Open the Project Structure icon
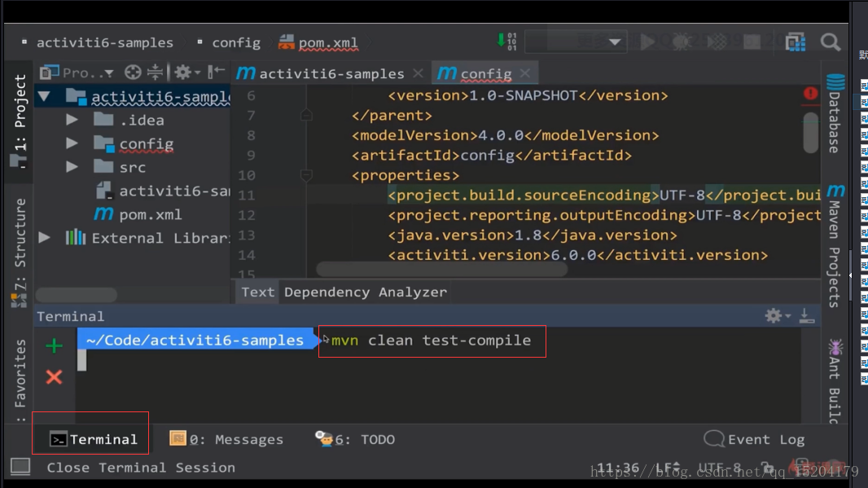868x488 pixels. [796, 42]
